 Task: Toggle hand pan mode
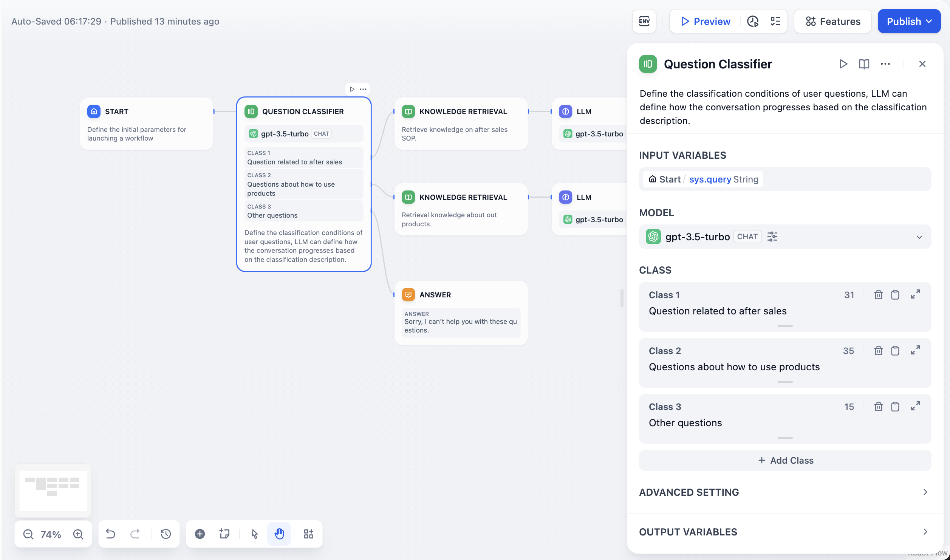[x=279, y=534]
